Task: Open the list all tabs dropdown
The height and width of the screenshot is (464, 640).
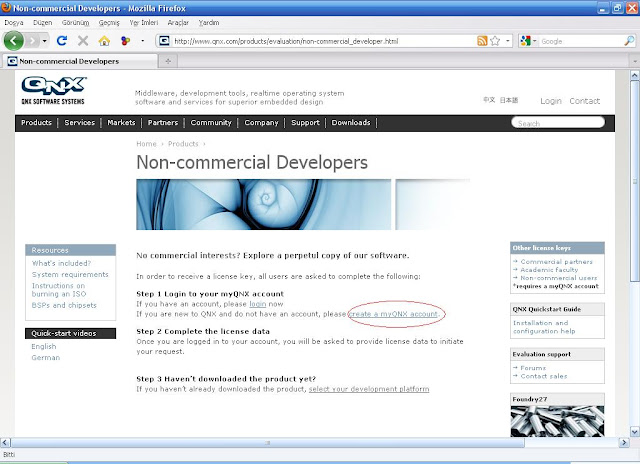Action: coord(635,61)
